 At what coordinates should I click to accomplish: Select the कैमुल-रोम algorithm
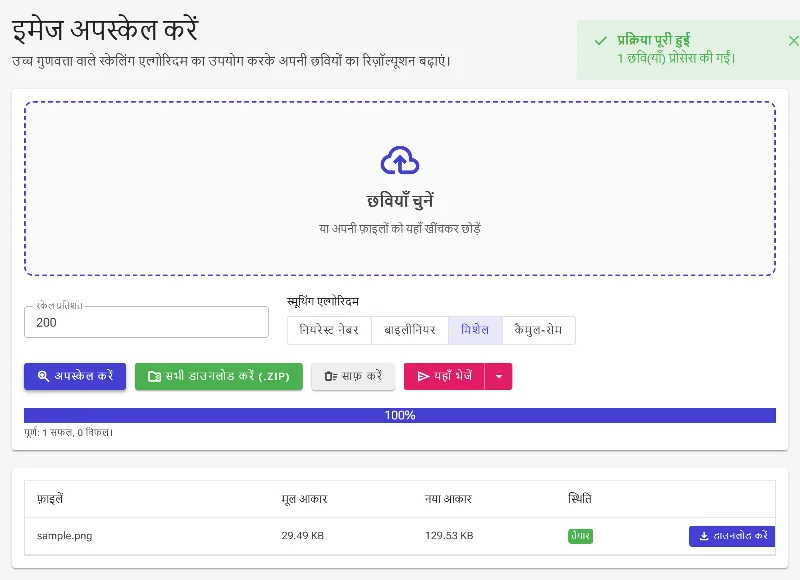[x=538, y=330]
